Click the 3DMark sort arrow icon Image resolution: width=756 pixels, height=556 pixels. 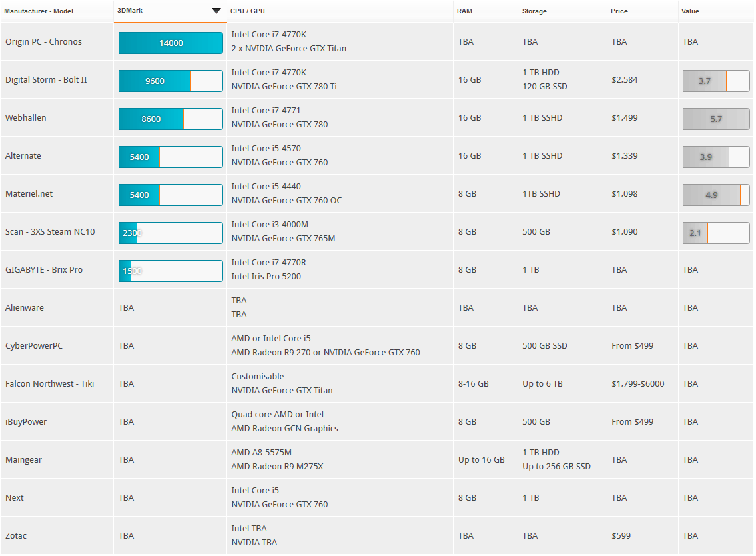click(216, 11)
